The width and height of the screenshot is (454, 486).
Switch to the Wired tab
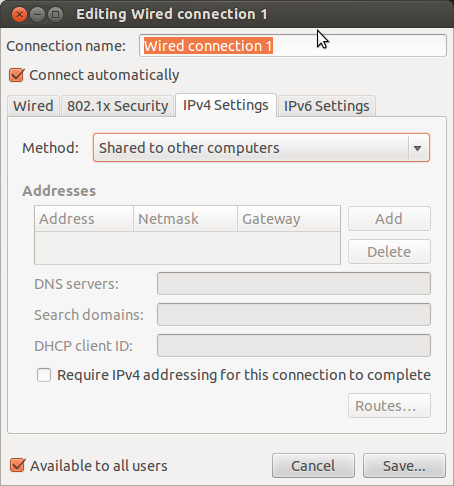(x=33, y=106)
